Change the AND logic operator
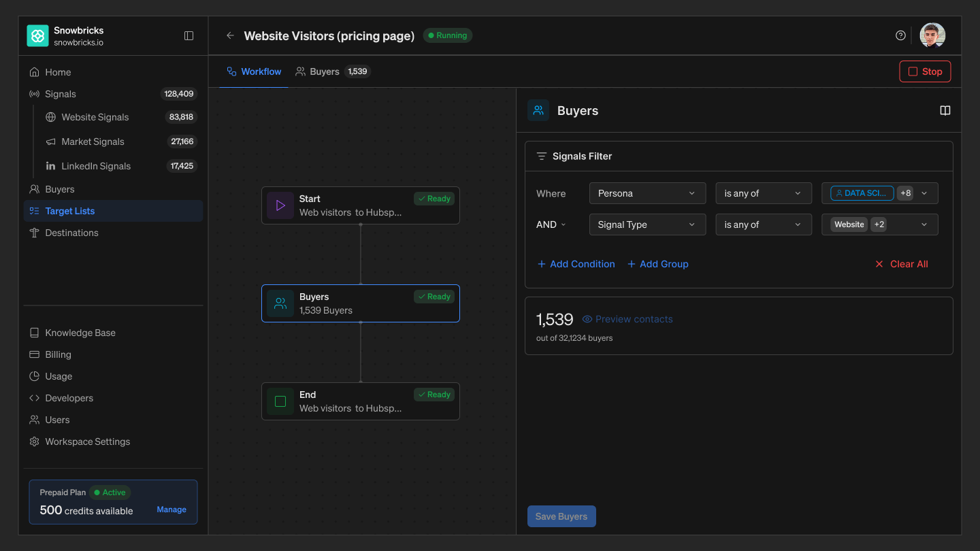The height and width of the screenshot is (551, 980). [x=551, y=224]
